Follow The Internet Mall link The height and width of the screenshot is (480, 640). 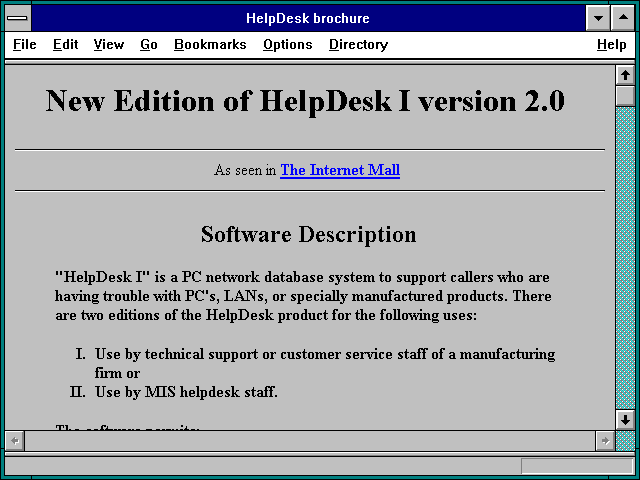[x=340, y=170]
